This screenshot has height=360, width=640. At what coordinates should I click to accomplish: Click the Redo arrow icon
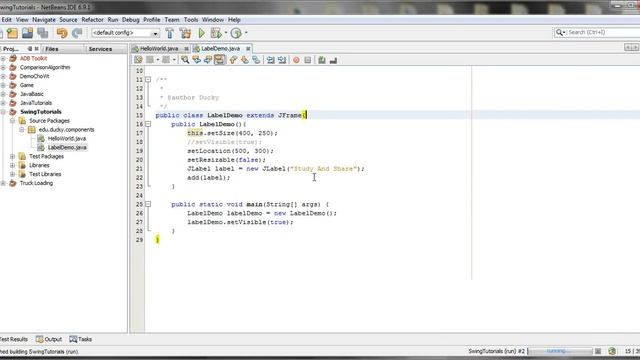tap(77, 33)
